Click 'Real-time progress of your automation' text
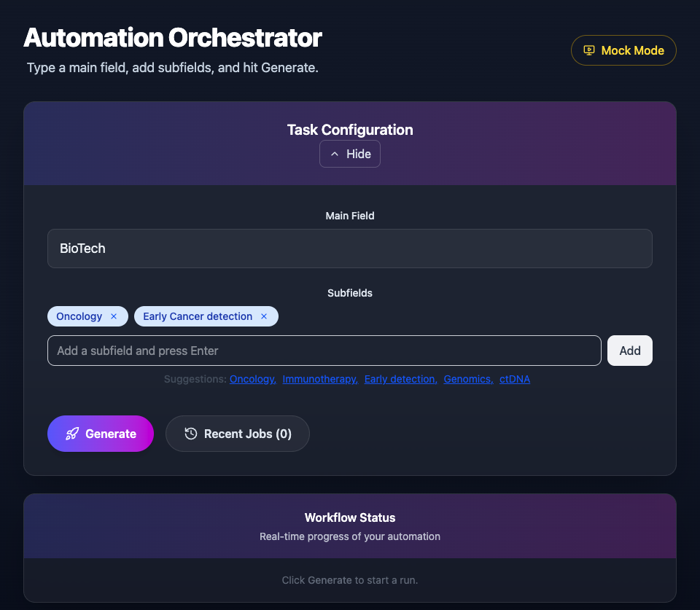The width and height of the screenshot is (700, 610). tap(349, 536)
